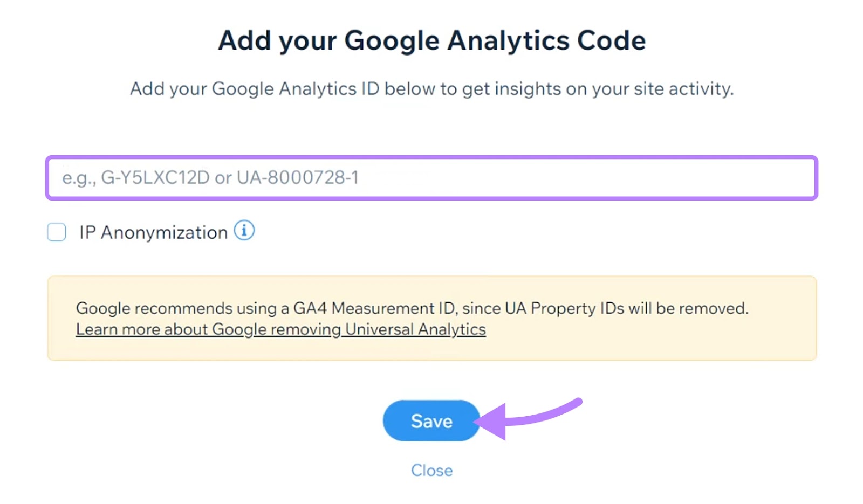
Task: Save the Google Analytics code
Action: pyautogui.click(x=431, y=420)
